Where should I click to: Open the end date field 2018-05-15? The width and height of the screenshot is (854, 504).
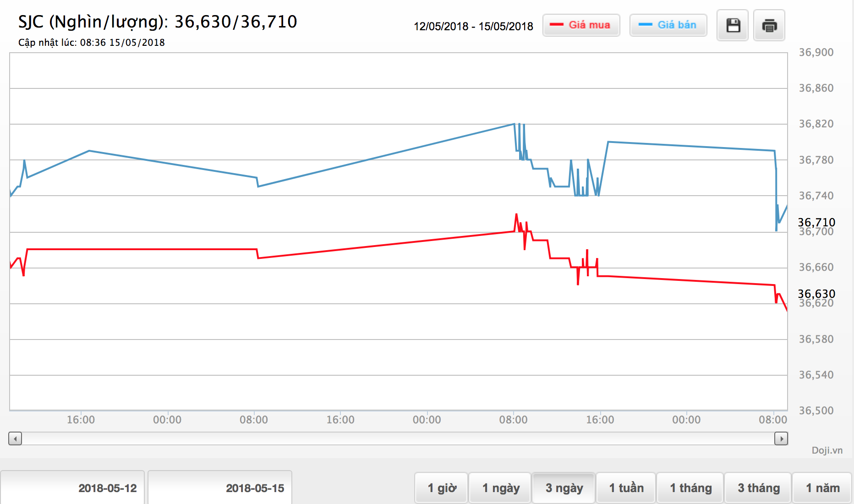pos(220,488)
